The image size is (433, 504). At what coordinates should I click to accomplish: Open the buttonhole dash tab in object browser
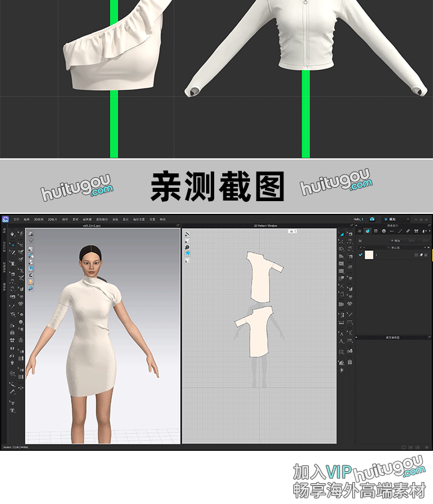tap(391, 231)
